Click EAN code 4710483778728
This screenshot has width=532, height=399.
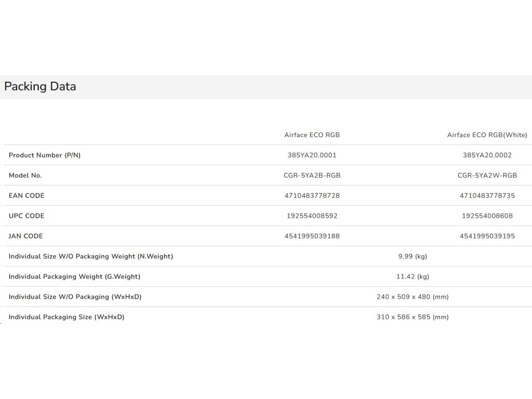point(312,196)
